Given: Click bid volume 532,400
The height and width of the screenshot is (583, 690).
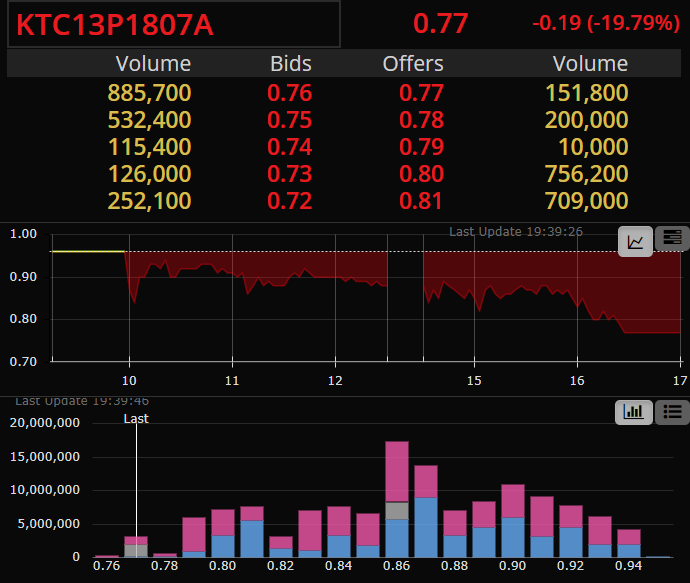Looking at the screenshot, I should pos(150,120).
